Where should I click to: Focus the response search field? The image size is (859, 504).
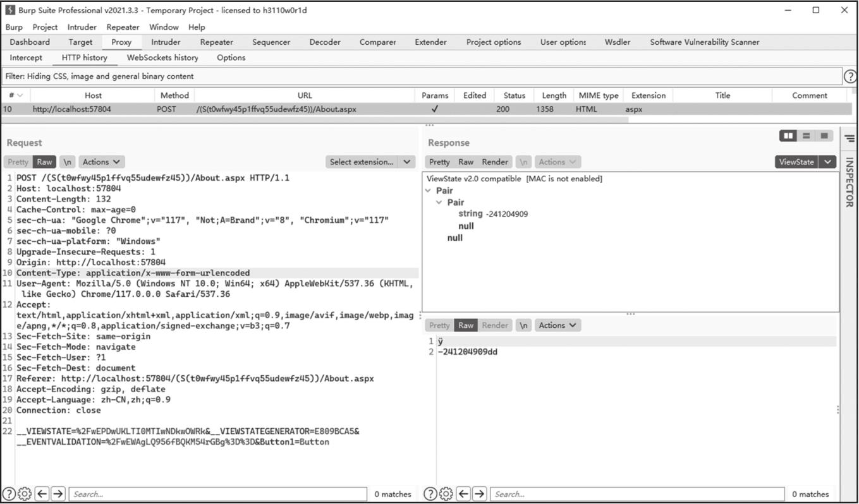[637, 494]
